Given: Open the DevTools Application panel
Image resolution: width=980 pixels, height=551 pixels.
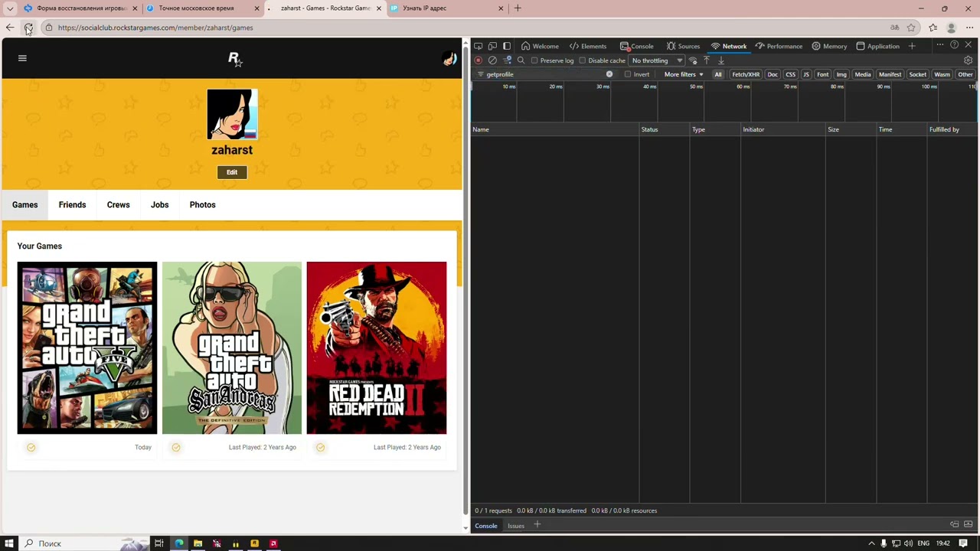Looking at the screenshot, I should (x=877, y=46).
